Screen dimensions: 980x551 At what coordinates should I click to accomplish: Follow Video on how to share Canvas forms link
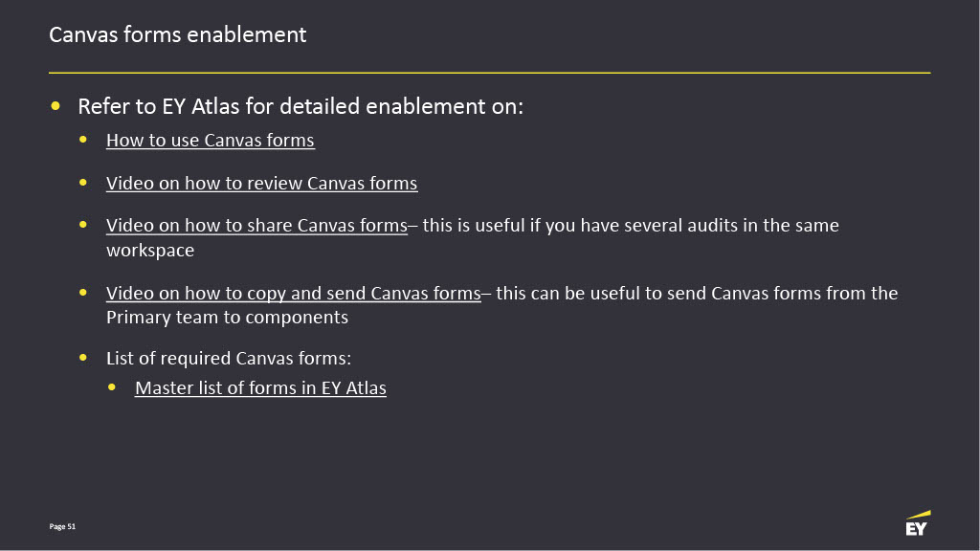coord(256,225)
